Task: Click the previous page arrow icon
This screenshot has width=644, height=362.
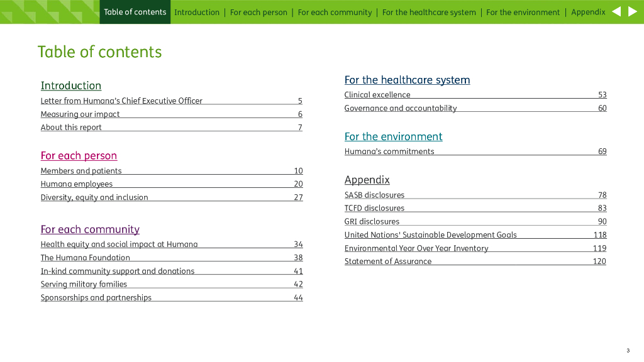Action: pyautogui.click(x=616, y=11)
